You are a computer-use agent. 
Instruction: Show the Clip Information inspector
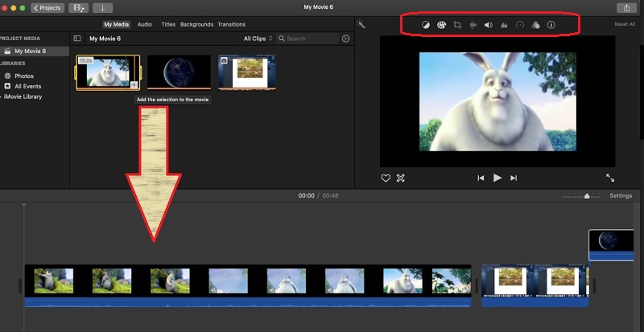click(551, 25)
